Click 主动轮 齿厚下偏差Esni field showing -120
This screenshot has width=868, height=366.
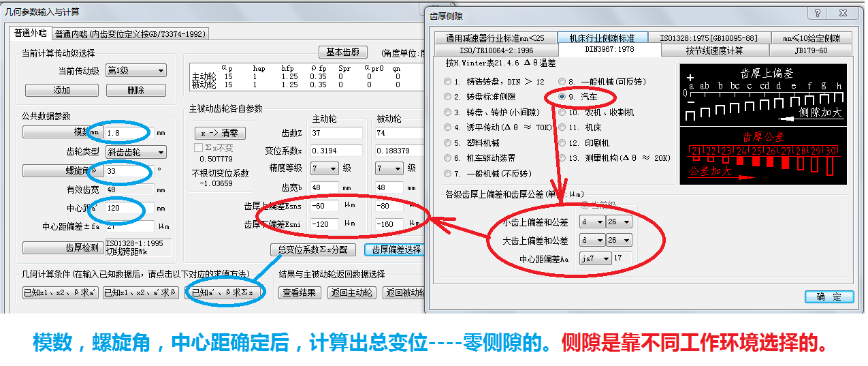click(324, 224)
